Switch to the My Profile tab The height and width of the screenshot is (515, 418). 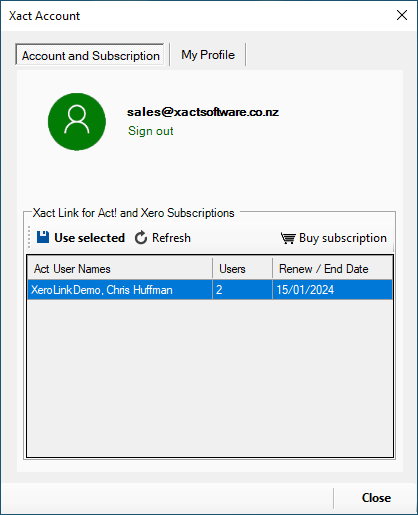[x=208, y=55]
